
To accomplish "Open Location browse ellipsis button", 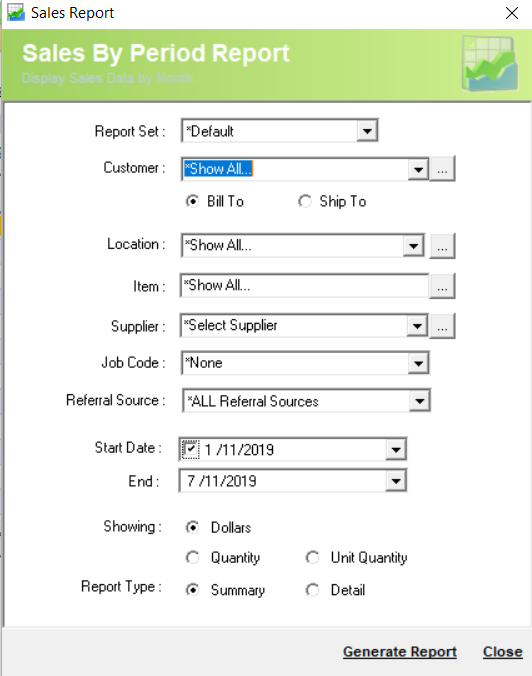I will [x=442, y=247].
